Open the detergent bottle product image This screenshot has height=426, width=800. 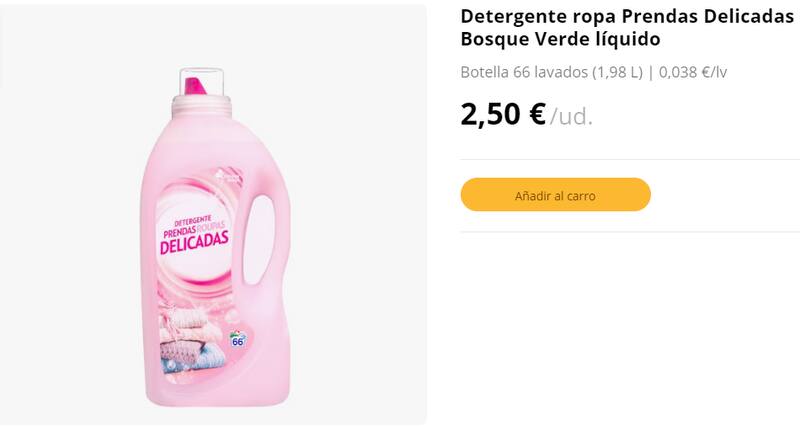coord(213,240)
